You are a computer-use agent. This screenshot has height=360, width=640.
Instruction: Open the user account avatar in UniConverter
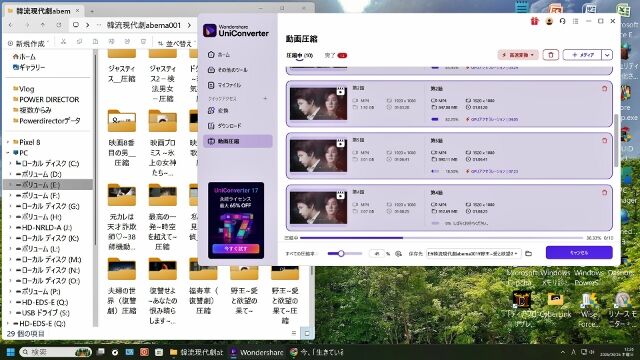[x=549, y=21]
